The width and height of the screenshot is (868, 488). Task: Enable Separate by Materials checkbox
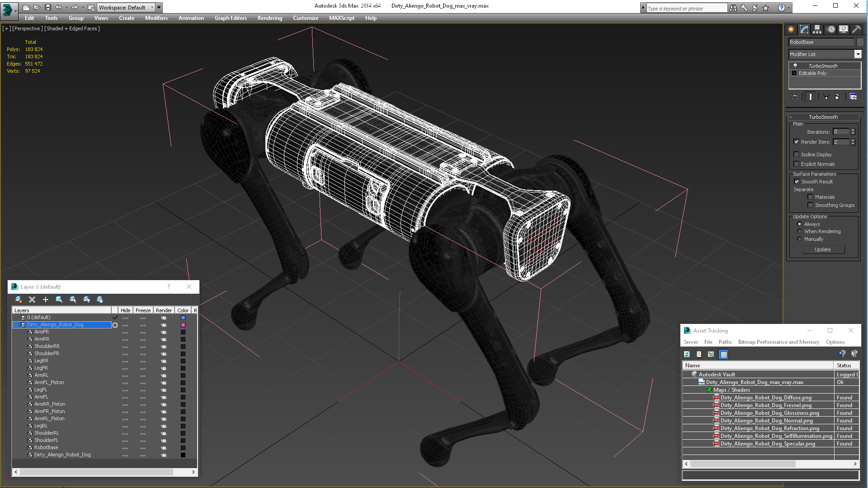(x=811, y=197)
